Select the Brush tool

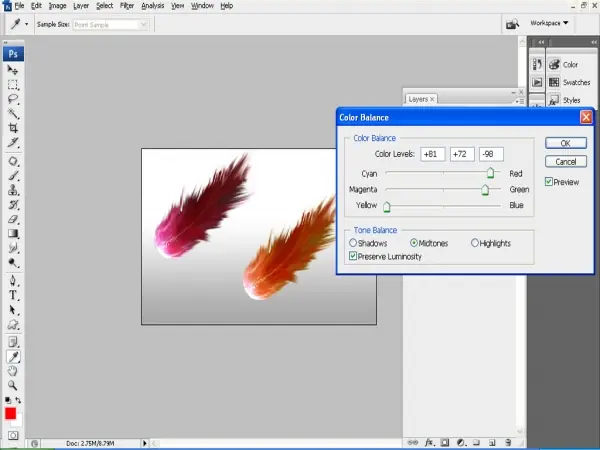tap(13, 176)
